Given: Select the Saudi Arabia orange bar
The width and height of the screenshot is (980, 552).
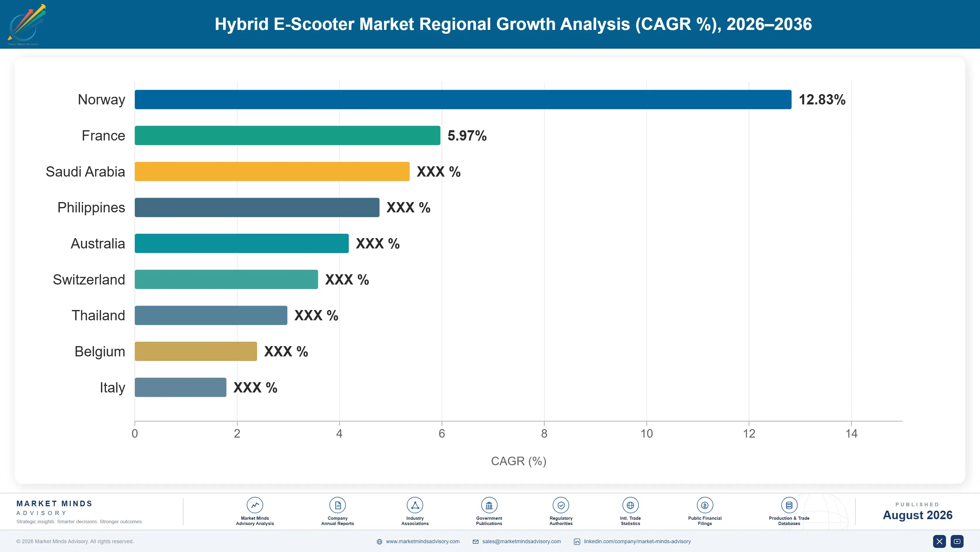Looking at the screenshot, I should pyautogui.click(x=272, y=171).
